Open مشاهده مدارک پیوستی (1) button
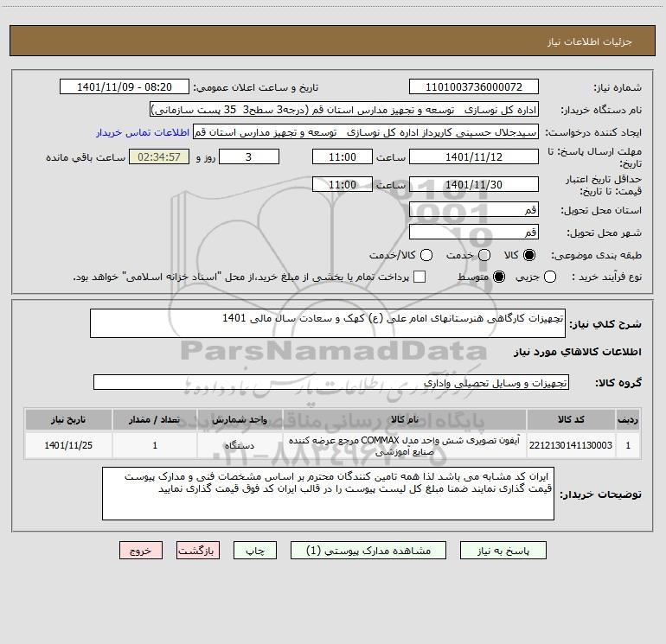 pos(368,551)
